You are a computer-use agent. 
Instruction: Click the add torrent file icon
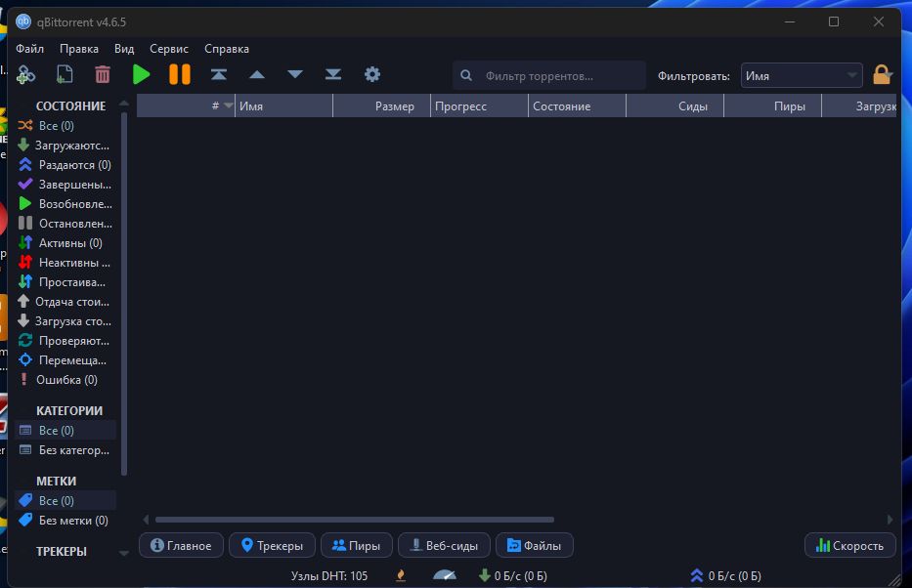65,74
